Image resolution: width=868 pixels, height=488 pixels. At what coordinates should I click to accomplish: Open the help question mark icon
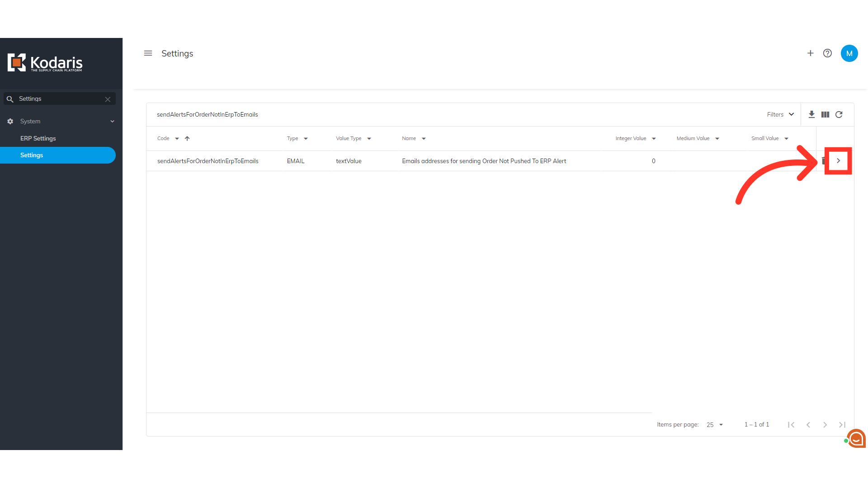click(x=827, y=53)
